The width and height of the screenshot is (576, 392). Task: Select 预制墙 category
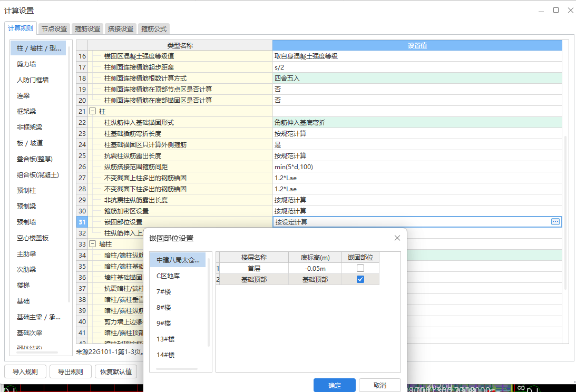coord(38,222)
